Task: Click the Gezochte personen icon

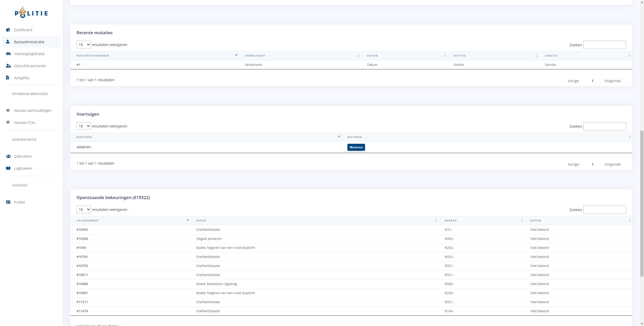Action: 8,66
